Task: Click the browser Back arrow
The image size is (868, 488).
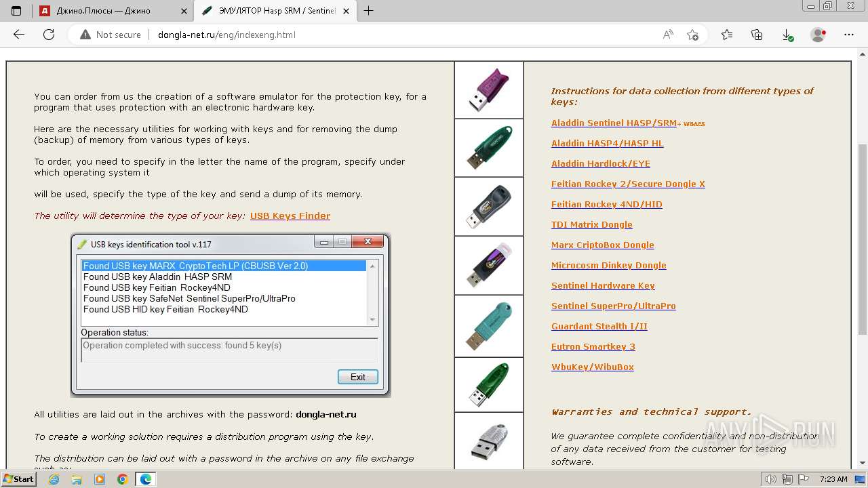Action: pos(19,35)
